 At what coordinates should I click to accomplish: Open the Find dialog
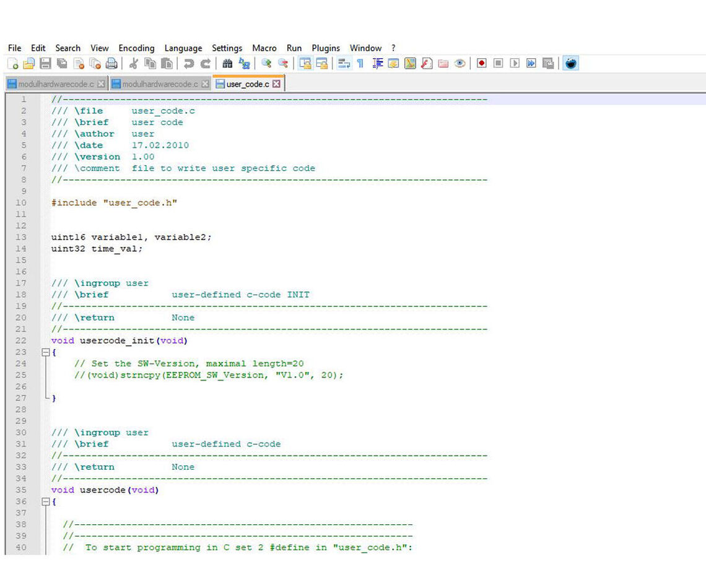click(227, 63)
